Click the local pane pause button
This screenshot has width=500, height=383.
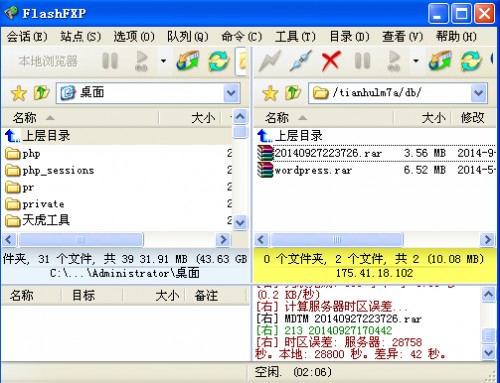[x=110, y=61]
